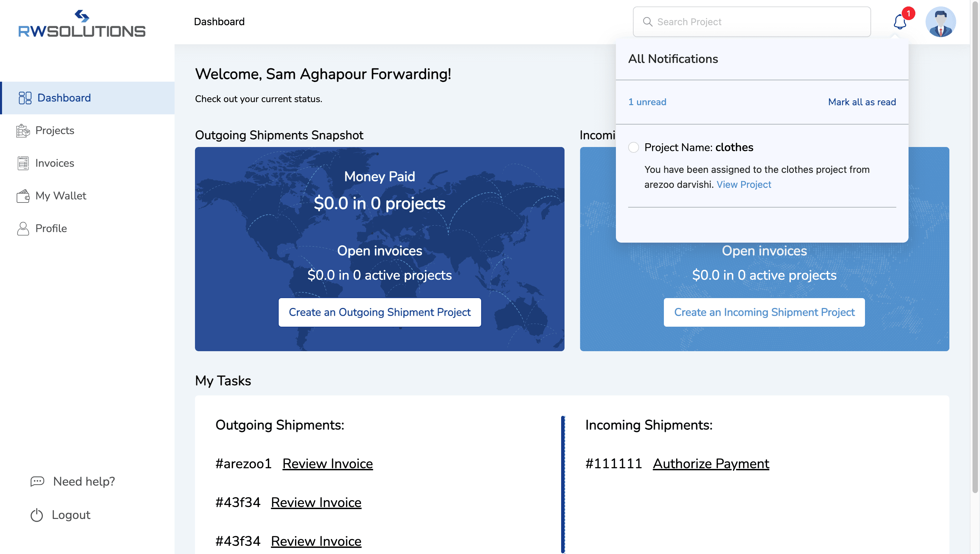Click the Logout power icon

pyautogui.click(x=36, y=515)
